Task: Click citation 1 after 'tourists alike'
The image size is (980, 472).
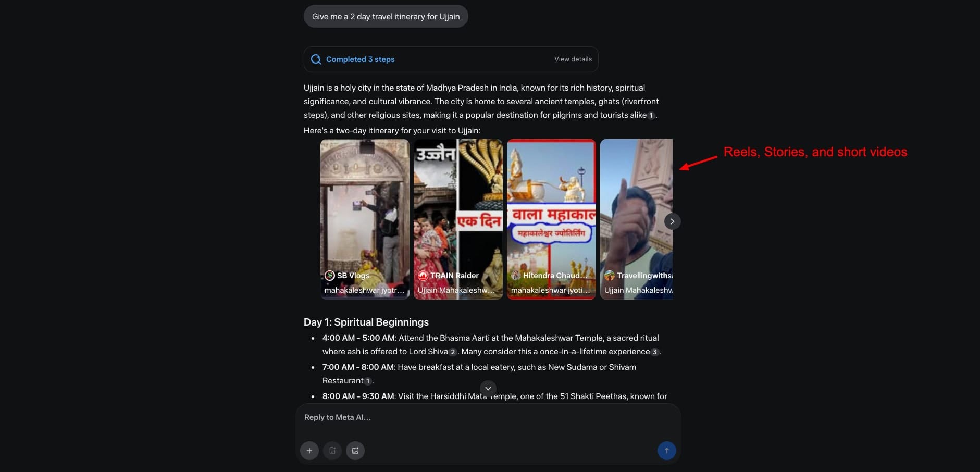Action: tap(651, 116)
